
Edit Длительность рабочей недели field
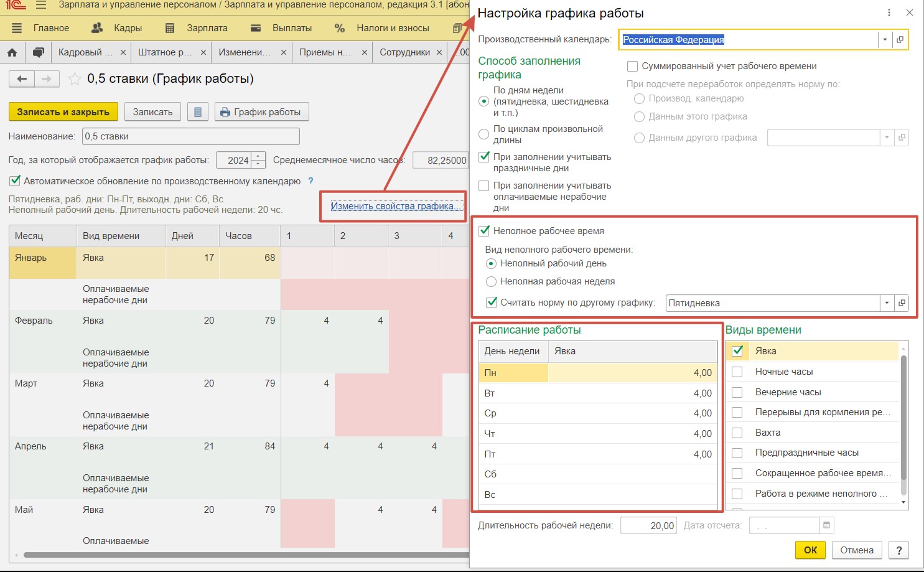click(x=649, y=525)
